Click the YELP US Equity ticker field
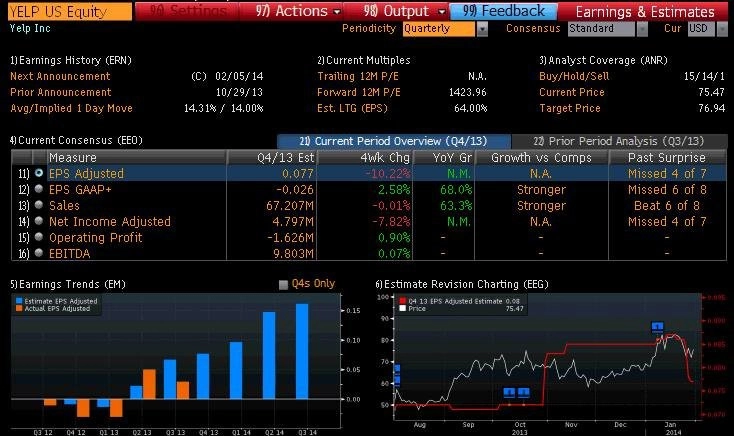 pyautogui.click(x=70, y=12)
